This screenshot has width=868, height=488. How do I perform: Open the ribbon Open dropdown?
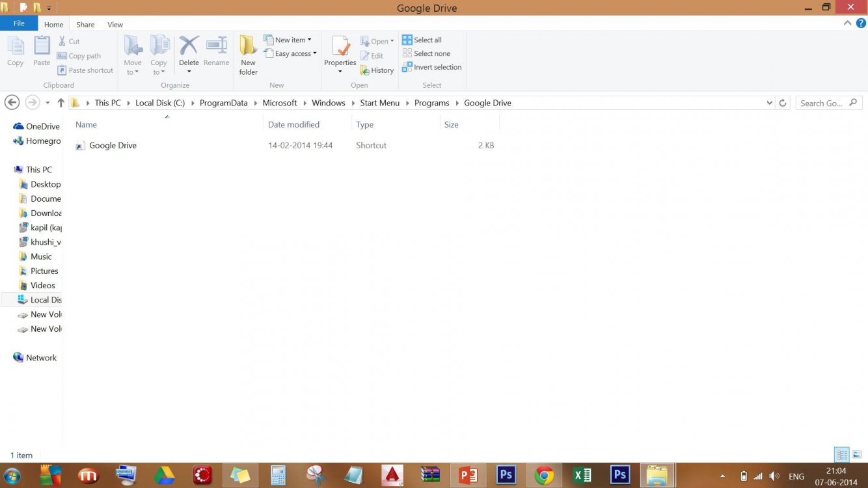click(x=377, y=41)
